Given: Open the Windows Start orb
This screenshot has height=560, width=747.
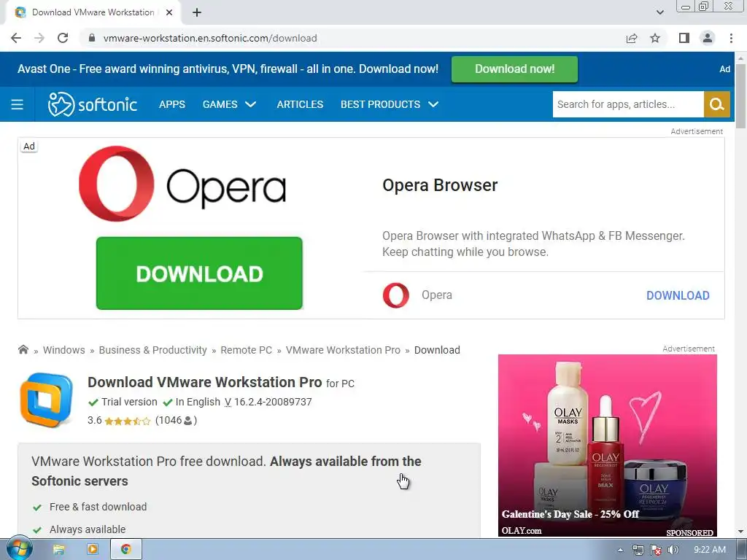Looking at the screenshot, I should (x=19, y=549).
